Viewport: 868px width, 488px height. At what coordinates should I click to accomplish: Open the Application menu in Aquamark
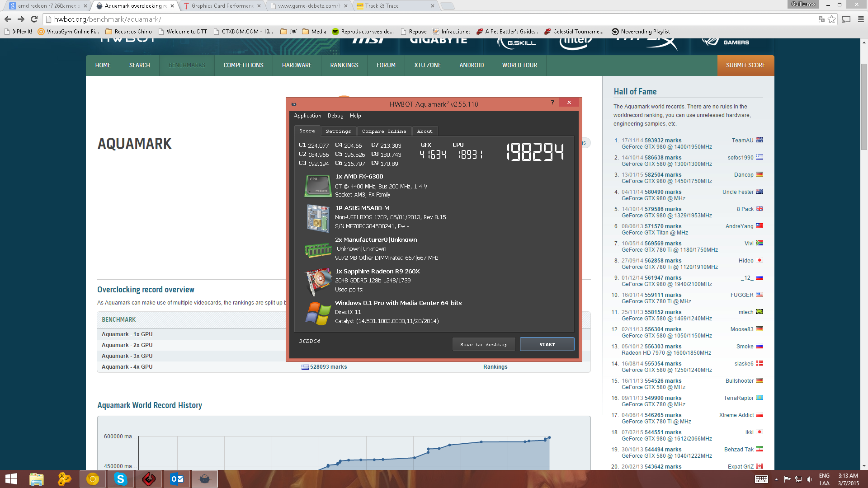[x=307, y=116]
